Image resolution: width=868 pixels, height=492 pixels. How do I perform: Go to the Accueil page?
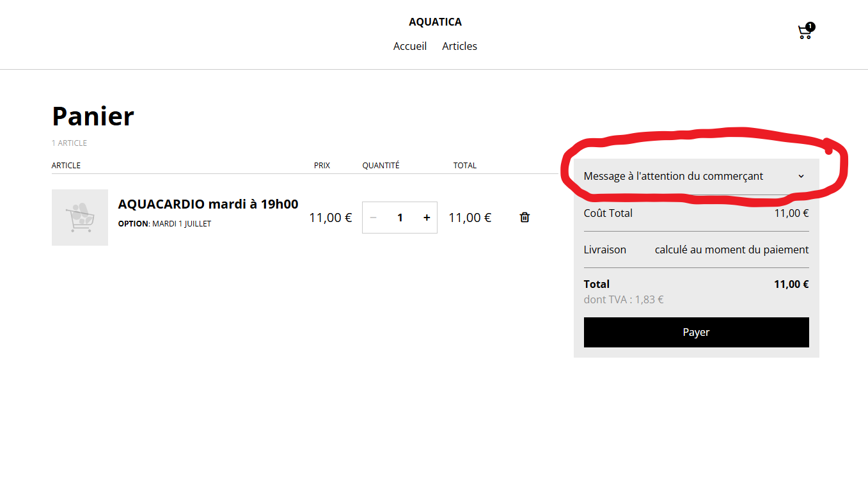[410, 46]
